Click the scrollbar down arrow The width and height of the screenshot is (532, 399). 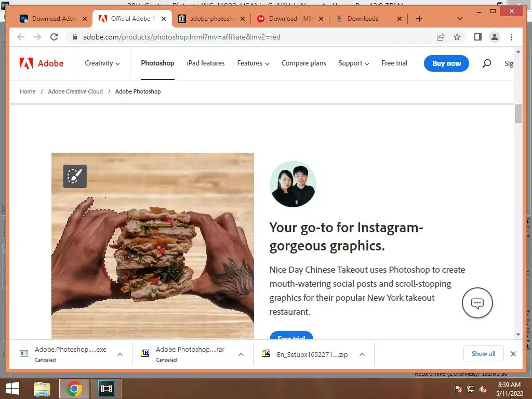pyautogui.click(x=518, y=335)
